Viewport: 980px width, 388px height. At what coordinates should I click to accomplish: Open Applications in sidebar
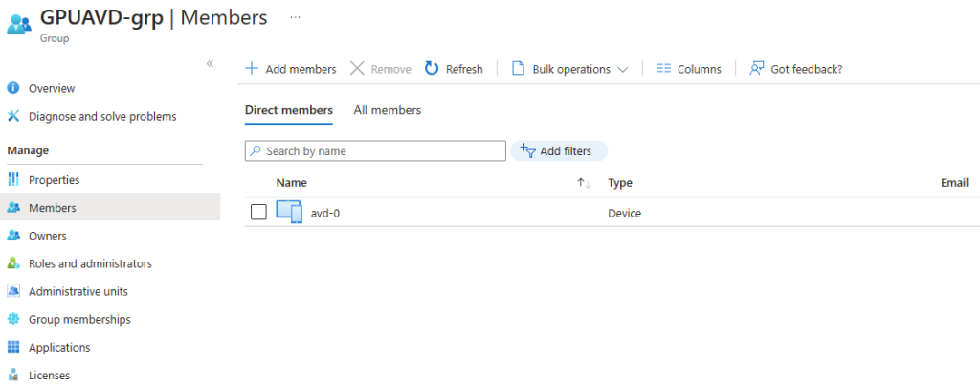click(x=59, y=348)
